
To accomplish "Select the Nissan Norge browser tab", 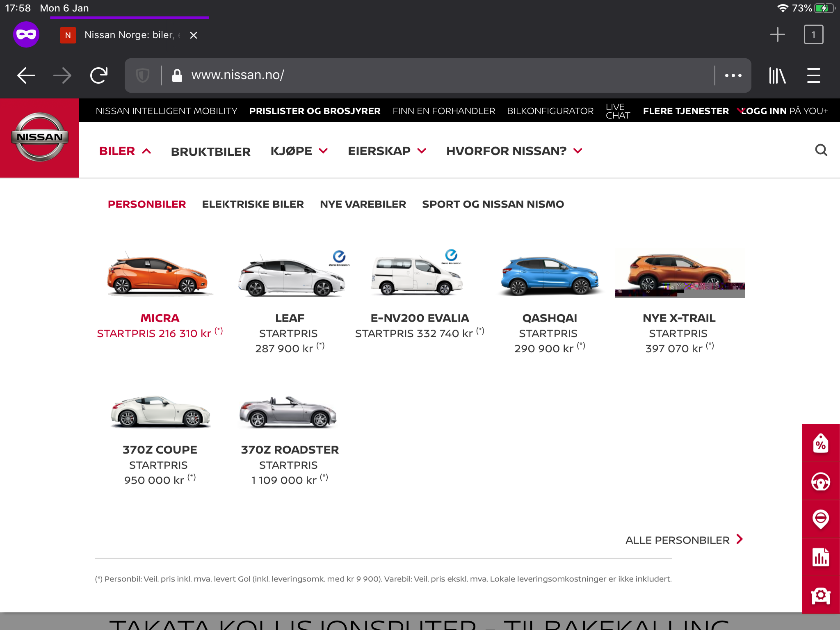I will (129, 35).
